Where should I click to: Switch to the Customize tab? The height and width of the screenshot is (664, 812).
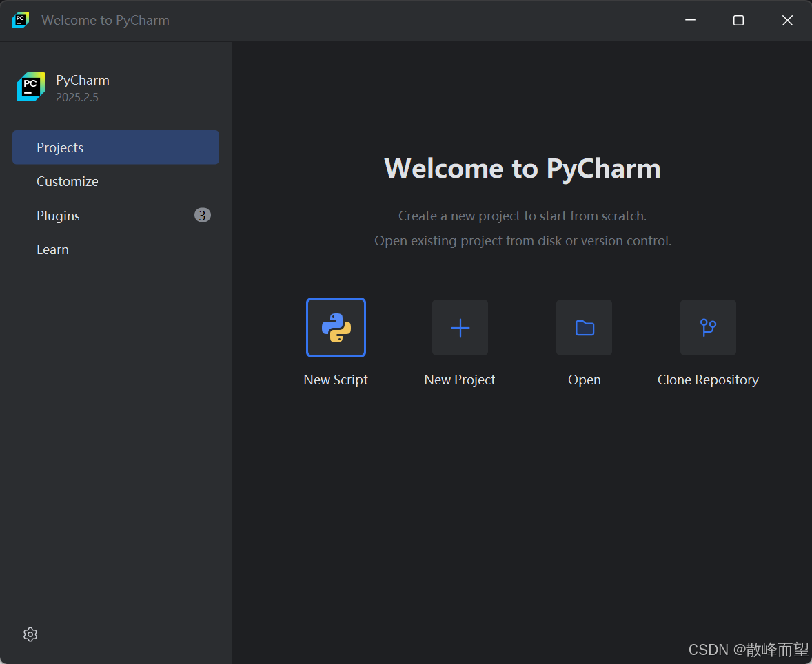[116, 182]
